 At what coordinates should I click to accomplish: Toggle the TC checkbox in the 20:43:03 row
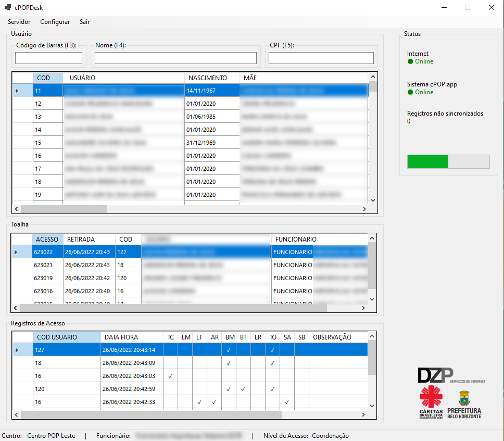(170, 376)
